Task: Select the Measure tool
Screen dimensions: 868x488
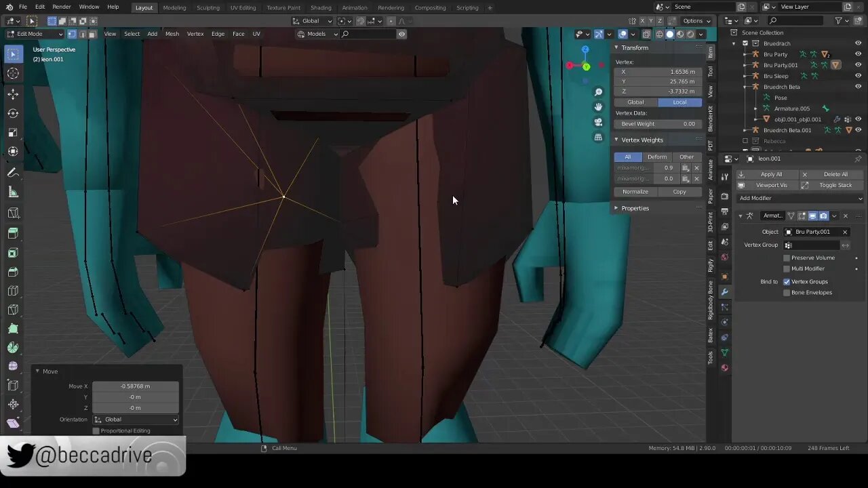Action: pyautogui.click(x=13, y=192)
